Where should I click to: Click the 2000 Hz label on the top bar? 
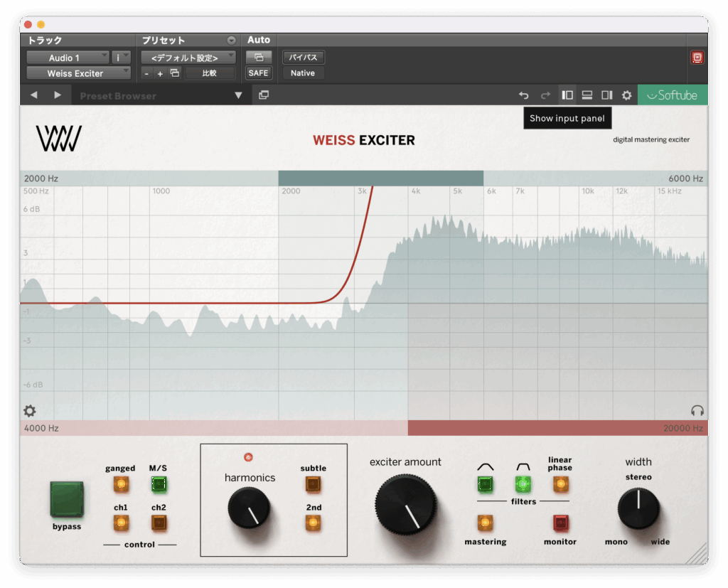click(41, 178)
